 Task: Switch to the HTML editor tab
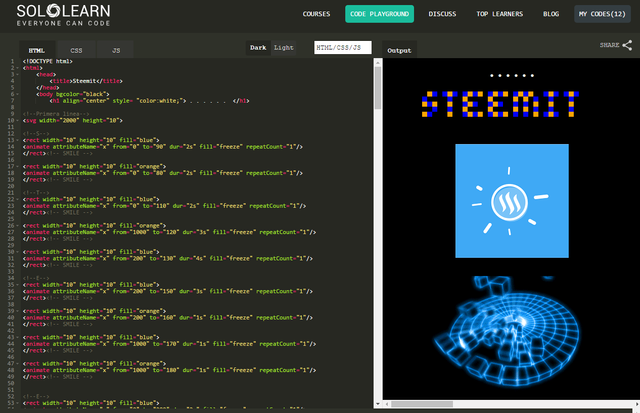point(37,50)
